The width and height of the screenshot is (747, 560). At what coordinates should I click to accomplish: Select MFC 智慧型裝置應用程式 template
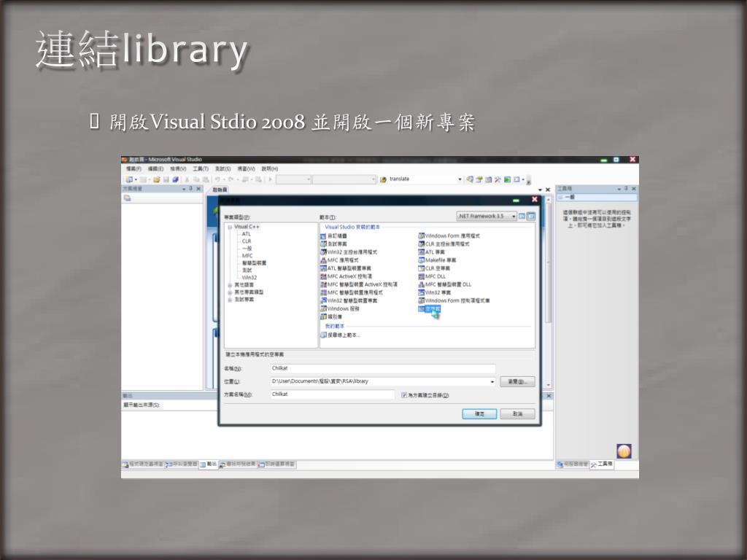(x=352, y=292)
